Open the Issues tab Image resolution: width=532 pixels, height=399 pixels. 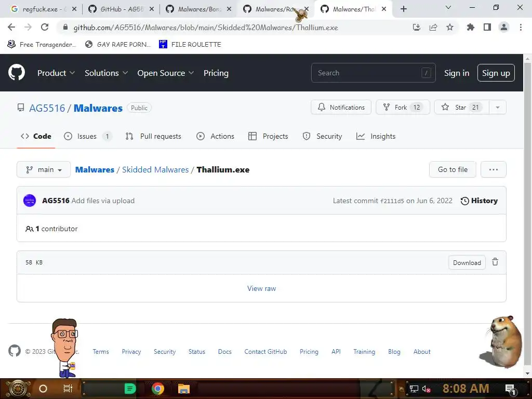(x=88, y=136)
